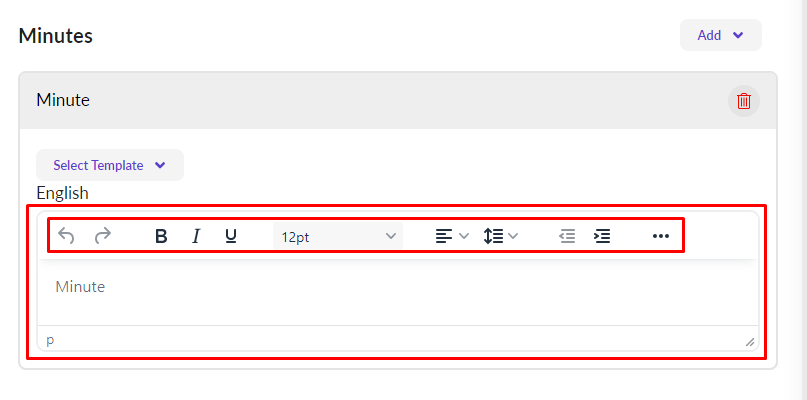The image size is (807, 400).
Task: Open the Add dropdown button
Action: (720, 35)
